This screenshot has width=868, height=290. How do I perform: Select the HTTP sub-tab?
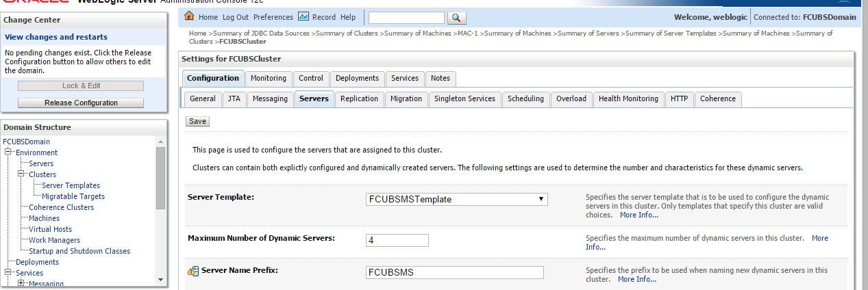click(679, 98)
